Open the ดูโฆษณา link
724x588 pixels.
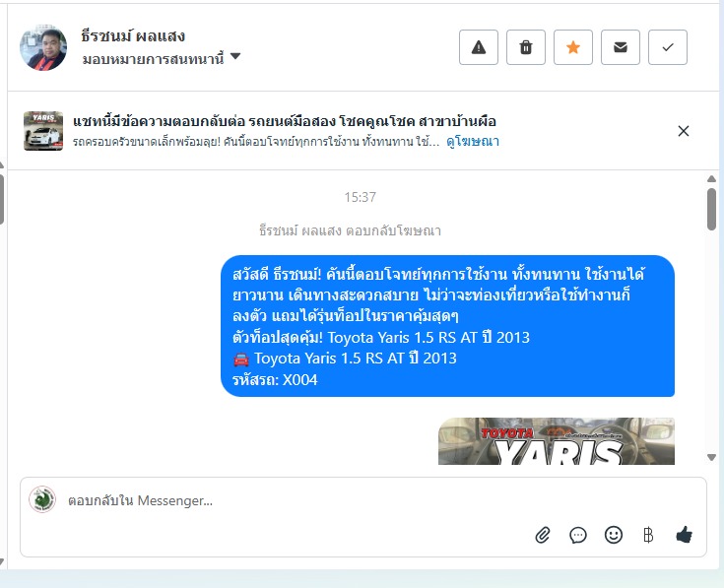[473, 141]
